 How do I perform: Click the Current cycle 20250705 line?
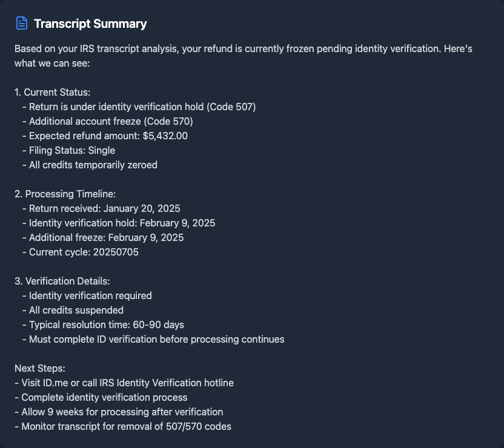[x=84, y=252]
